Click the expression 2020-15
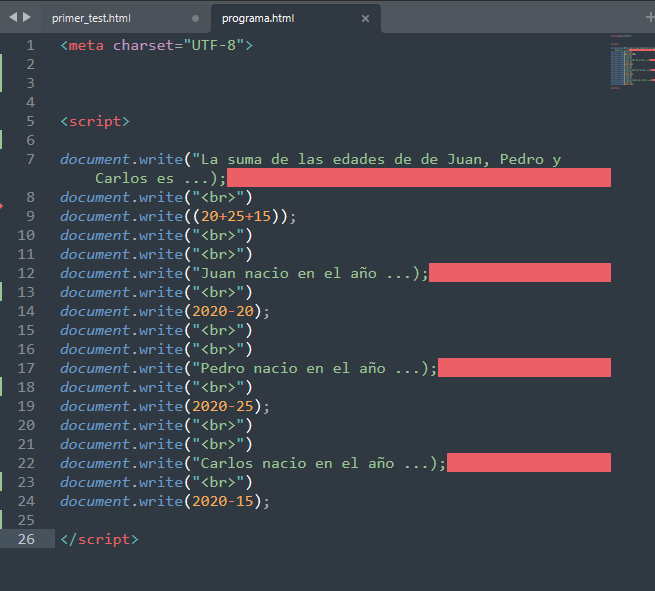 (223, 501)
